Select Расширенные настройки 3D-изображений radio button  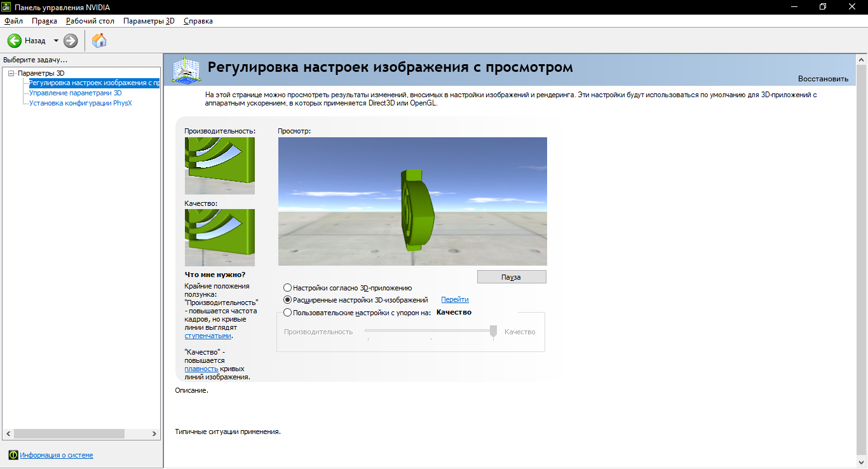click(288, 300)
